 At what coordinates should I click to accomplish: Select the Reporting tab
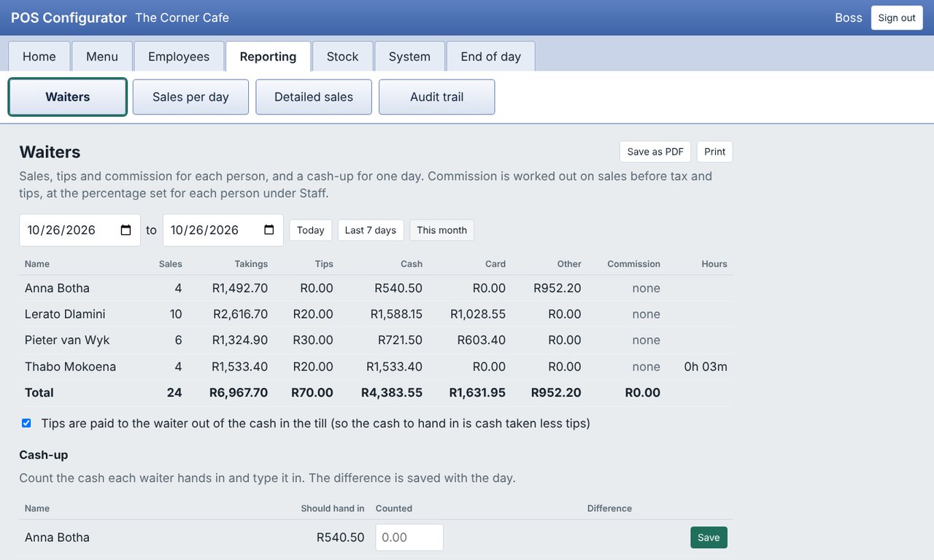(268, 56)
